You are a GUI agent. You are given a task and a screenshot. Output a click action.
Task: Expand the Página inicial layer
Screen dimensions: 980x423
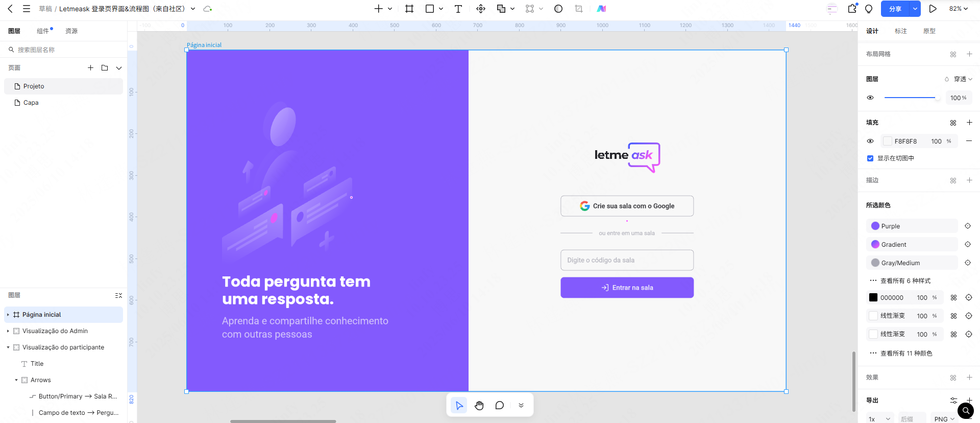coord(8,315)
